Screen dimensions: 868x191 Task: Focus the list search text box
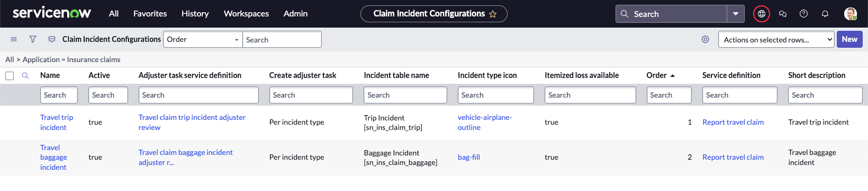[x=282, y=39]
